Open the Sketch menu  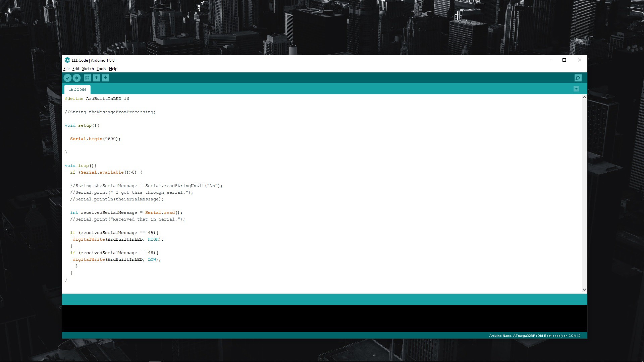click(88, 69)
